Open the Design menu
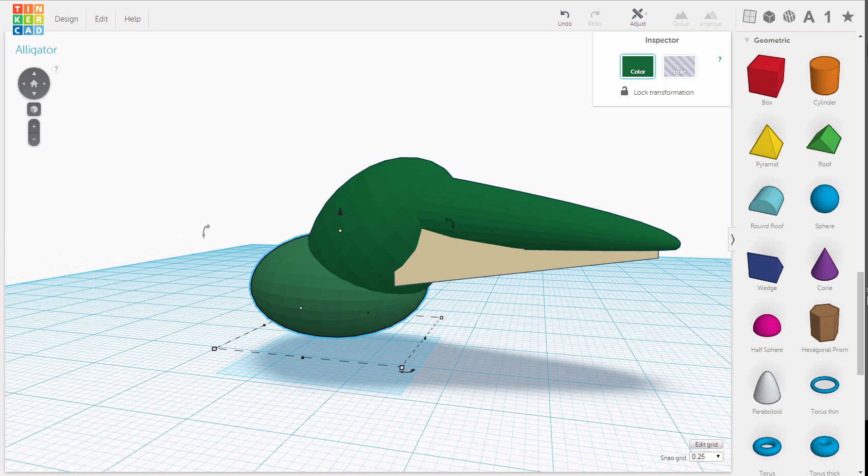Screen dimensions: 868x476 pos(66,19)
